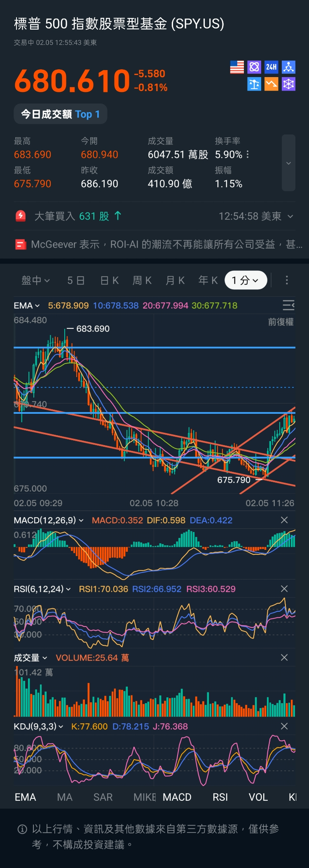Tap the blue balance-scale badge icon
This screenshot has width=309, height=868.
tap(254, 84)
